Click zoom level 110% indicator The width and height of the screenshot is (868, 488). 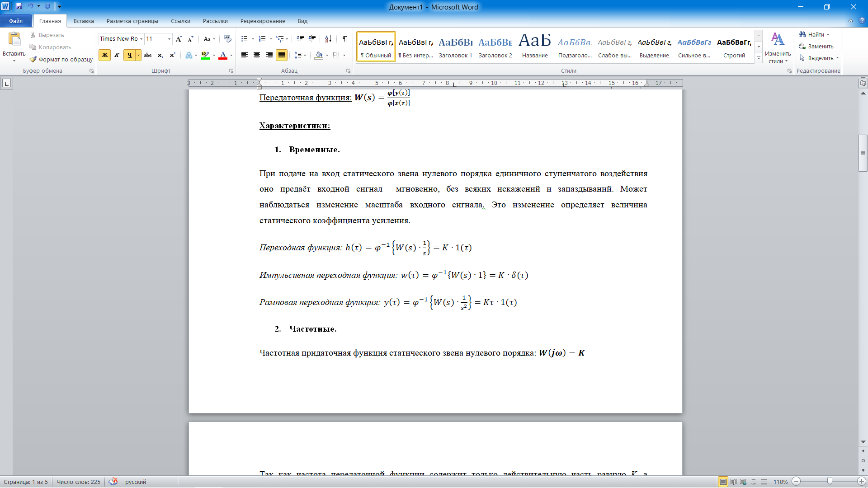click(780, 482)
